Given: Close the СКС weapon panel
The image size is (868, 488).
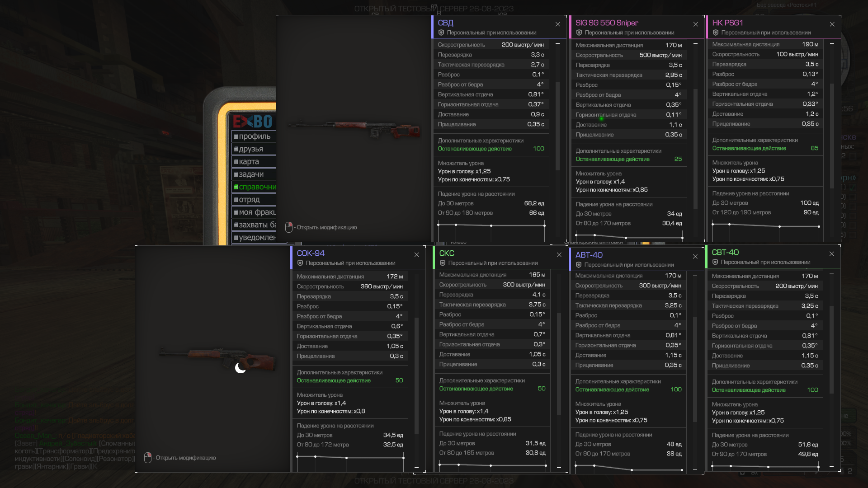Looking at the screenshot, I should (x=559, y=255).
